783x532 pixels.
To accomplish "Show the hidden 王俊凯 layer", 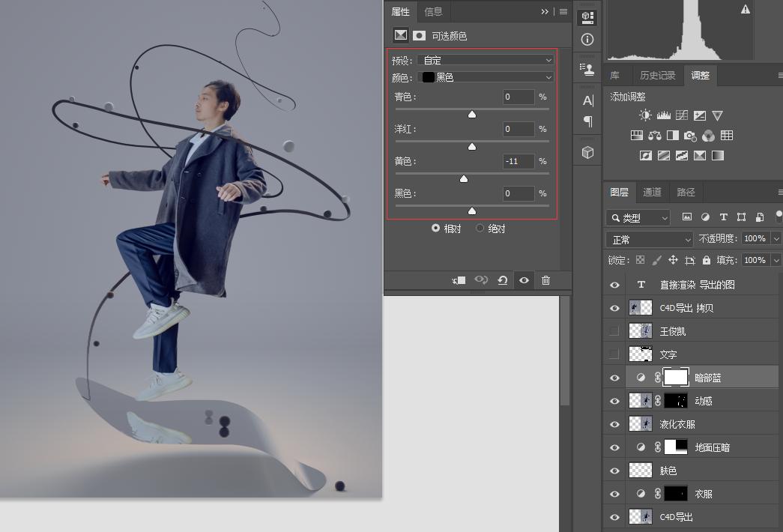I will tap(614, 331).
